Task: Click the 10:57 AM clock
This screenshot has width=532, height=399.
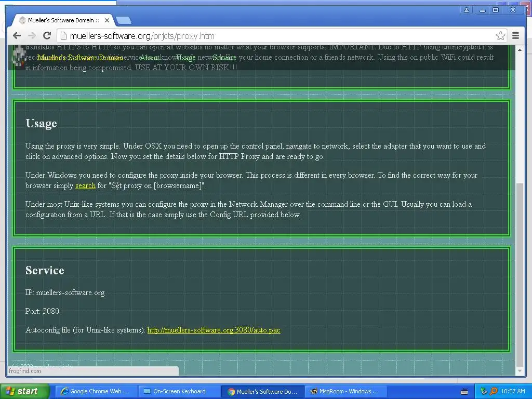Action: 513,391
